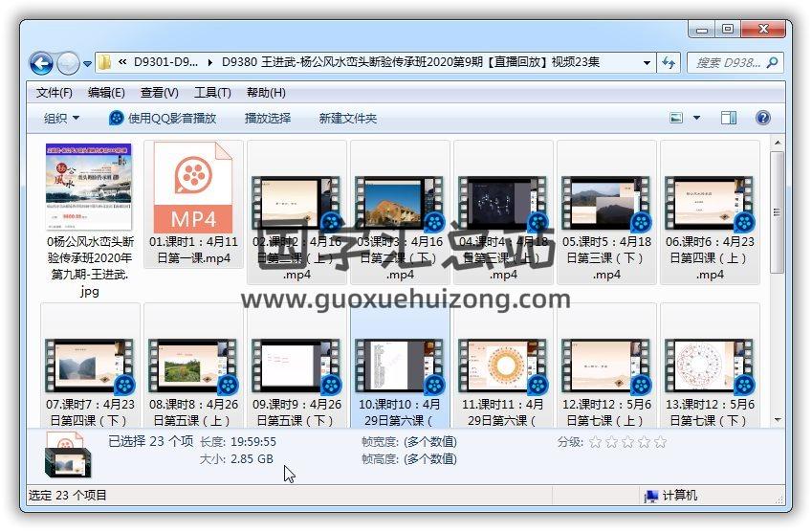Click the first rating star

pos(595,442)
